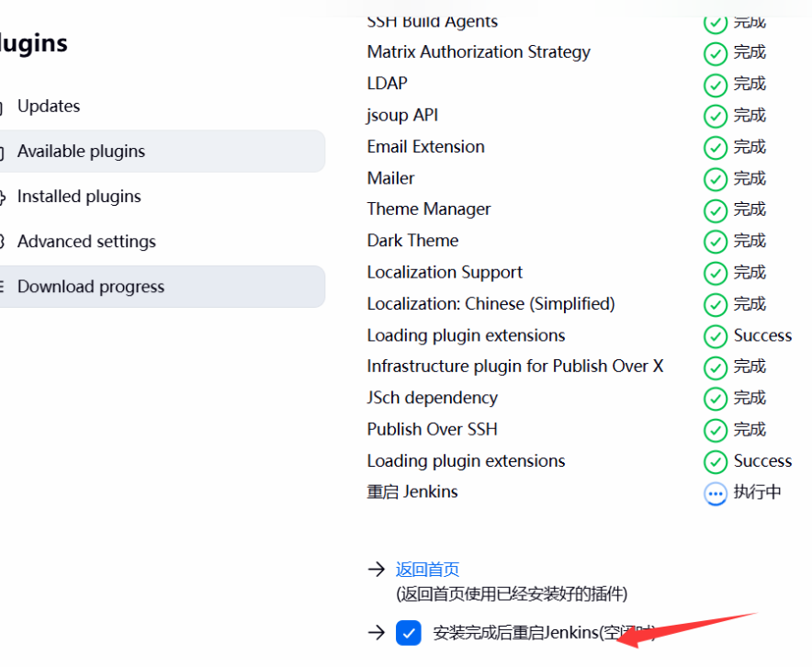Image resolution: width=812 pixels, height=667 pixels.
Task: Click the green check icon for LDAP
Action: 716,85
